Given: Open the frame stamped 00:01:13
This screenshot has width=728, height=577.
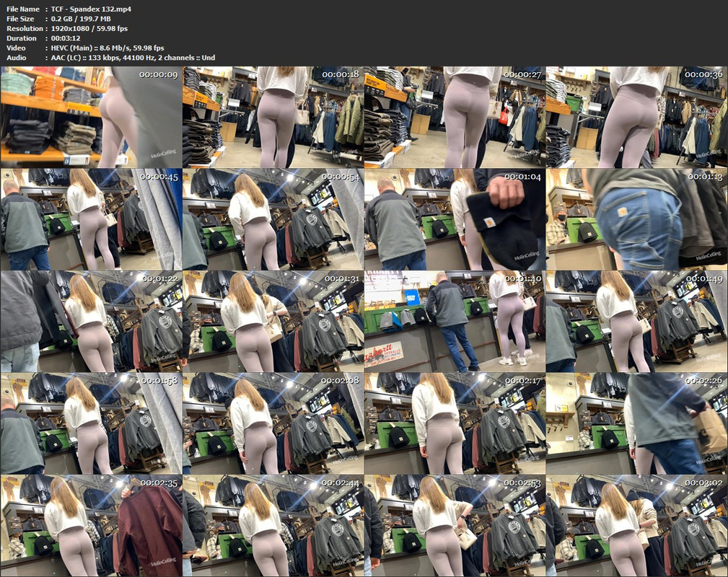Looking at the screenshot, I should click(x=636, y=219).
